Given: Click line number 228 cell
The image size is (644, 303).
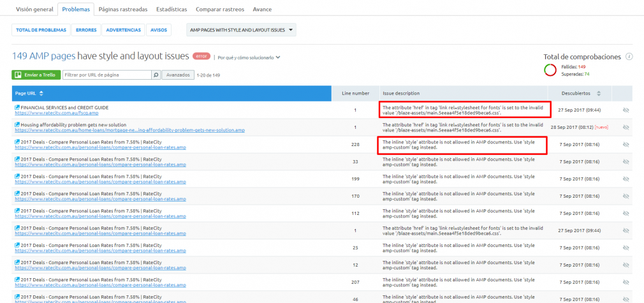Looking at the screenshot, I should pyautogui.click(x=356, y=144).
